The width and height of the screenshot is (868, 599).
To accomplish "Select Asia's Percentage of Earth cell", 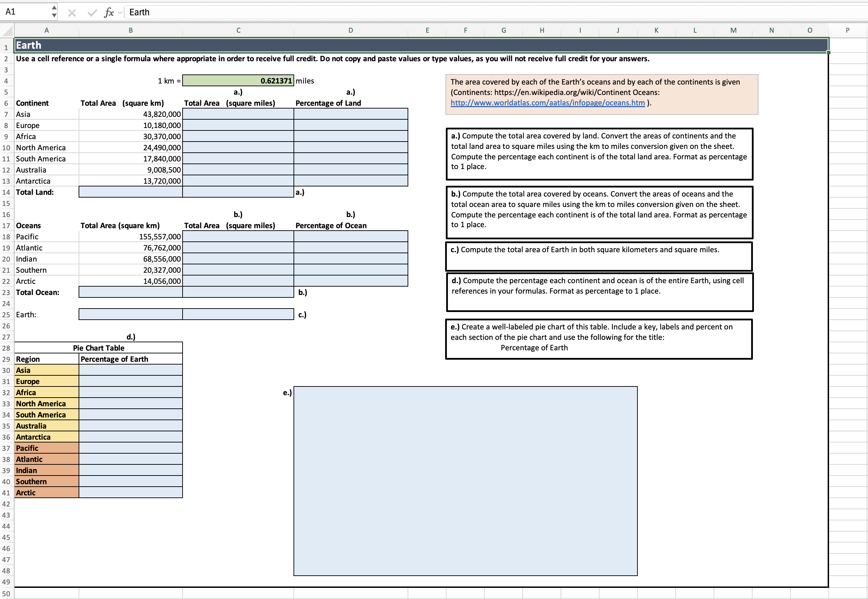I will pos(130,370).
